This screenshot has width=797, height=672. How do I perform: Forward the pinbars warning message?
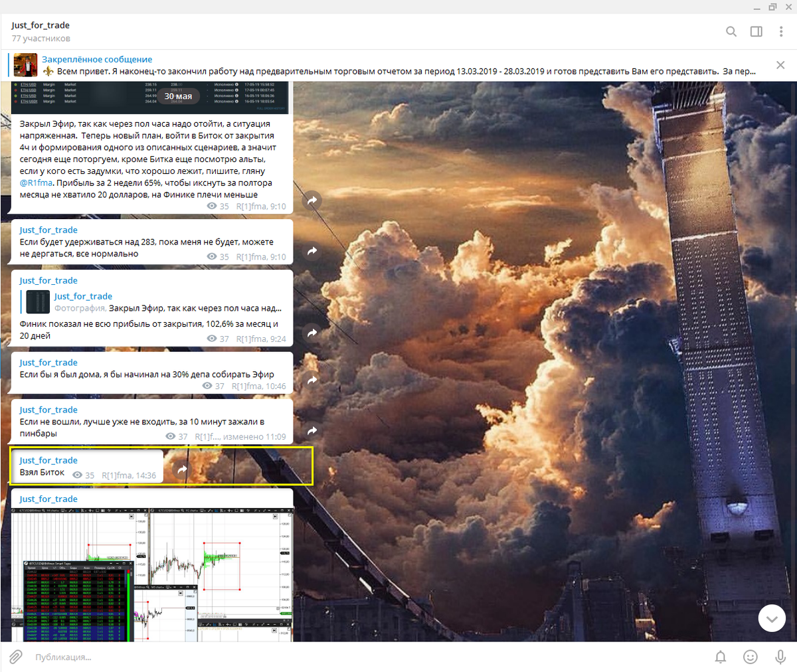pos(313,431)
